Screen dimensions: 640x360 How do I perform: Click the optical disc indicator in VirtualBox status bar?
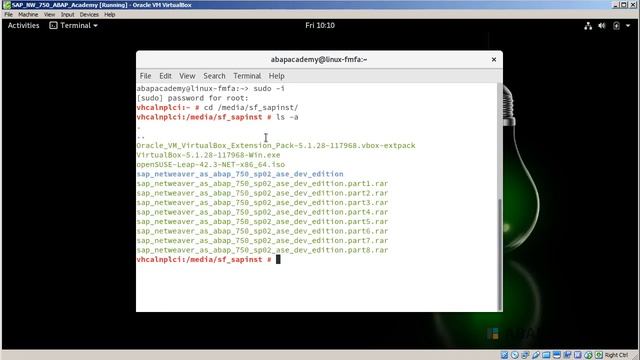click(515, 355)
